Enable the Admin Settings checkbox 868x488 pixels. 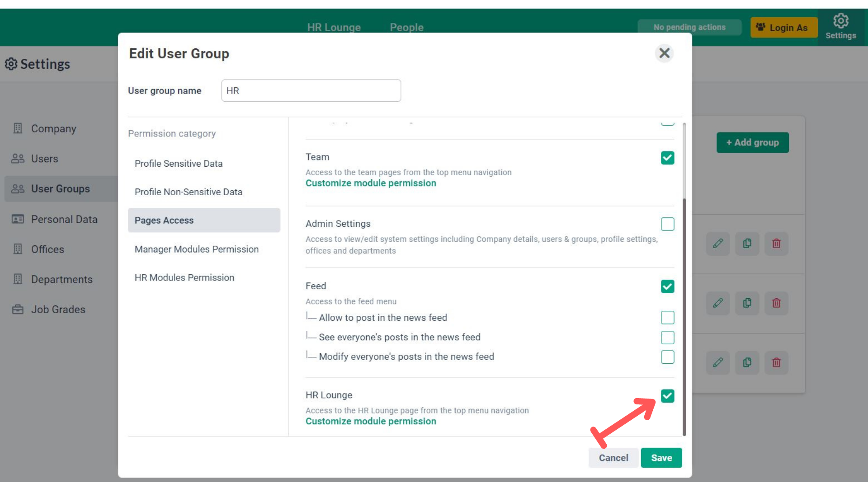667,224
